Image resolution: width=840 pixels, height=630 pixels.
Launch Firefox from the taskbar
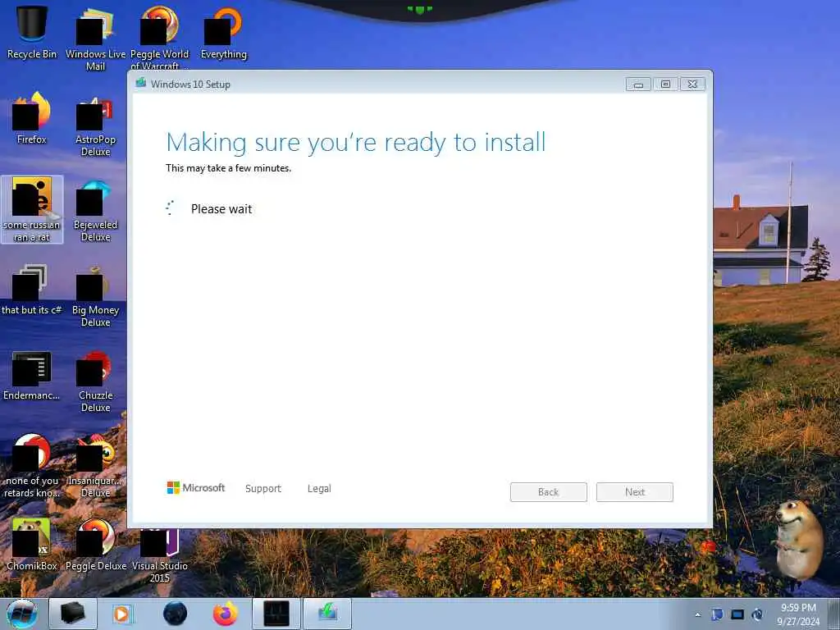pyautogui.click(x=226, y=614)
